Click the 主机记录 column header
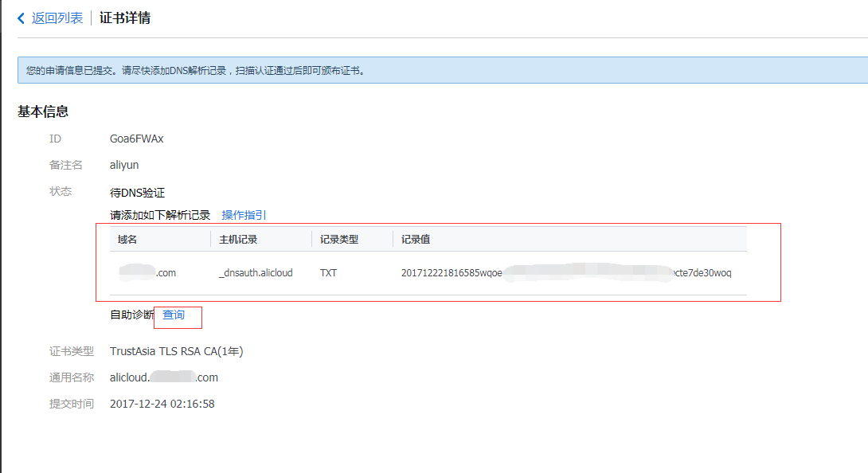Viewport: 868px width, 473px height. 237,240
